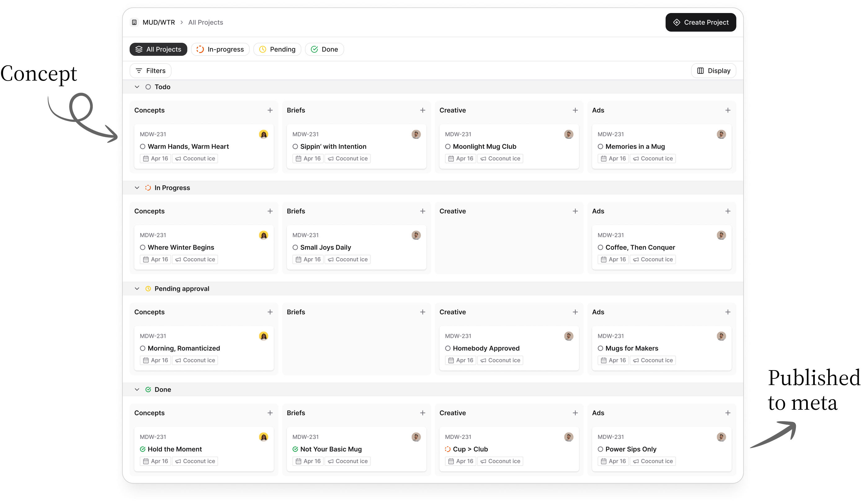Screen dimensions: 866x504
Task: Select the Pending filter tab
Action: coord(277,49)
